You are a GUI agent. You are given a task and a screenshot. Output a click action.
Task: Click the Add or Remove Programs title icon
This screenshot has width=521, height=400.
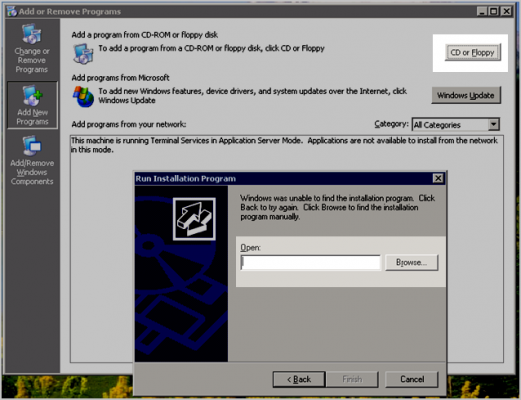point(12,11)
